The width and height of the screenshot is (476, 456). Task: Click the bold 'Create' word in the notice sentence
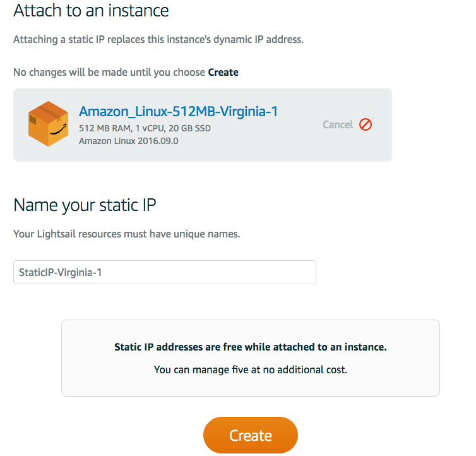[x=223, y=72]
